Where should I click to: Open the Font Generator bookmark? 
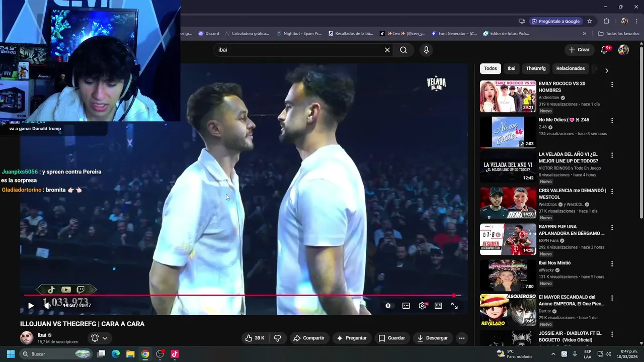454,34
